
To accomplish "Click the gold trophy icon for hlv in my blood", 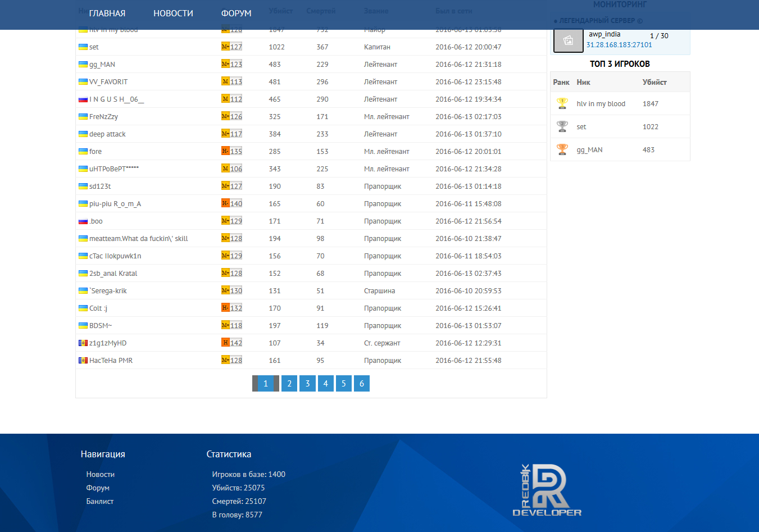I will pos(562,103).
